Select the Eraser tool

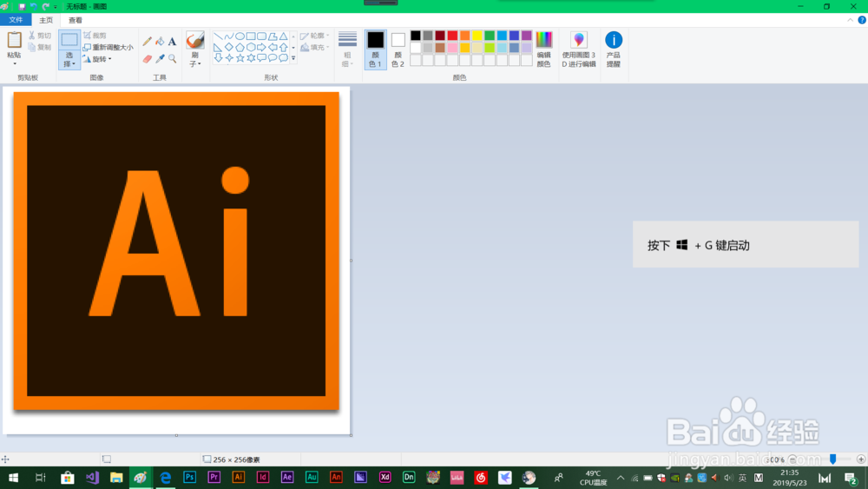click(148, 59)
